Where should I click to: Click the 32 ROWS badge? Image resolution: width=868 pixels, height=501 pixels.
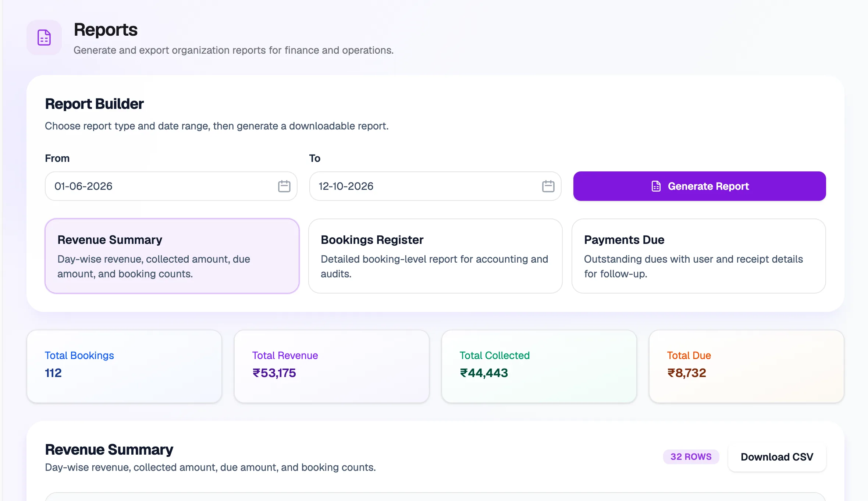click(x=691, y=457)
